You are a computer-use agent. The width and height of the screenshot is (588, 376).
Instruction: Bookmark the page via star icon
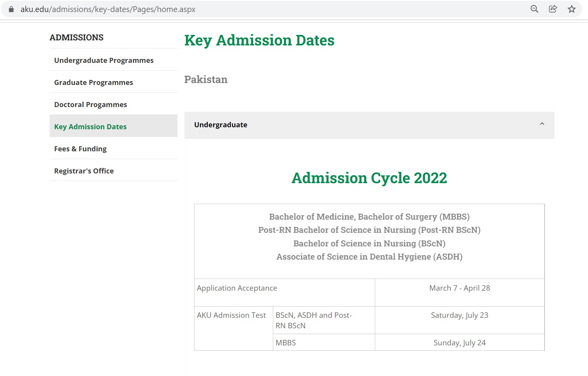pos(572,9)
